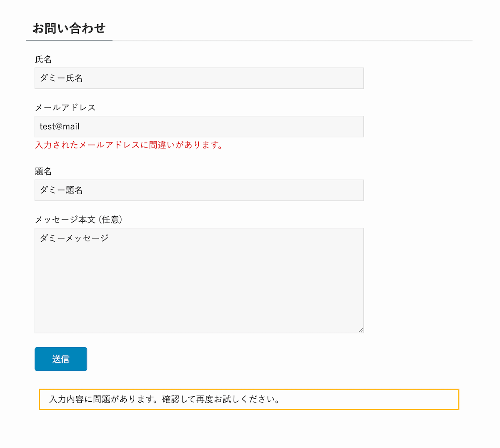Click the red email error message

point(129,145)
